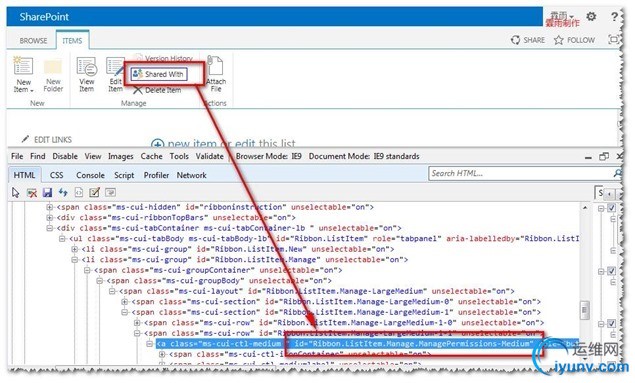Change Browser Mode: IE9 setting
The image size is (635, 383).
[268, 156]
